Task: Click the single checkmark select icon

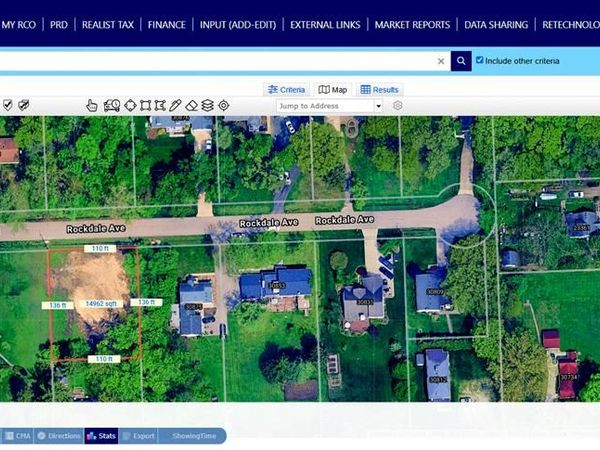Action: (x=8, y=105)
